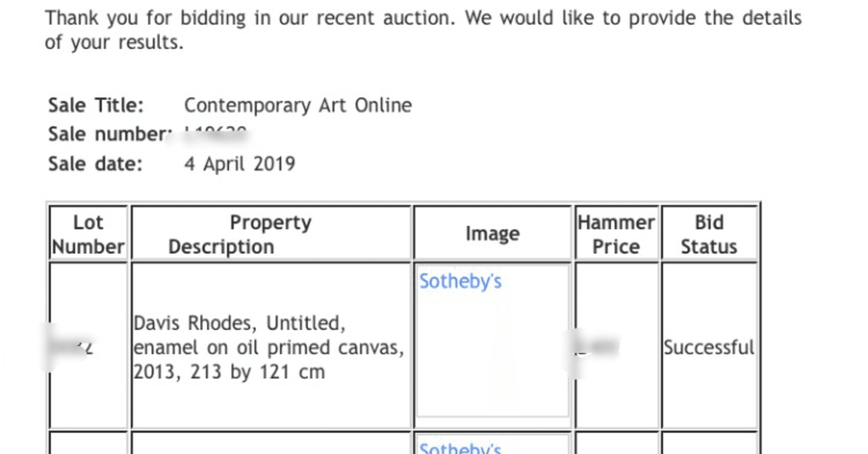Viewport: 868px width, 454px height.
Task: Select the Hammer Price column header
Action: pos(616,234)
